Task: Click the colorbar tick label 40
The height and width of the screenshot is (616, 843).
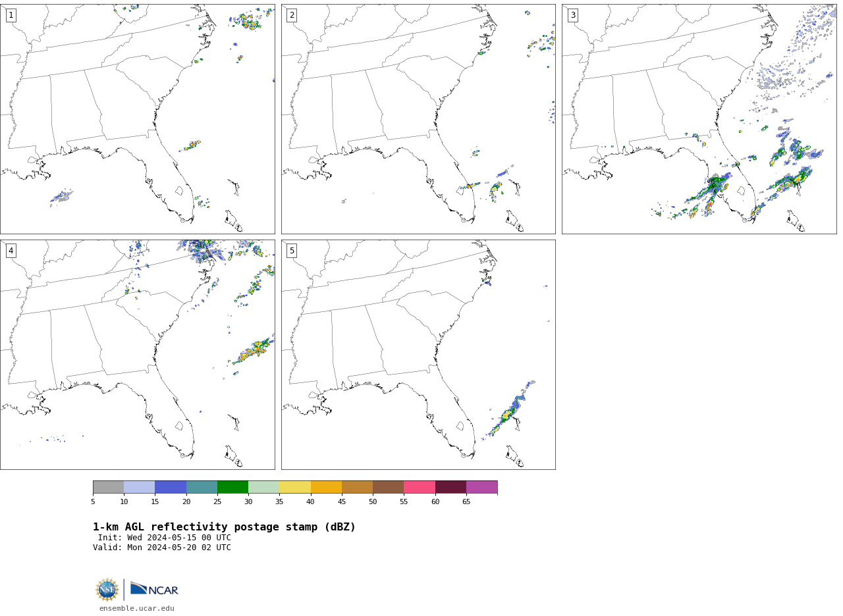Action: point(311,502)
